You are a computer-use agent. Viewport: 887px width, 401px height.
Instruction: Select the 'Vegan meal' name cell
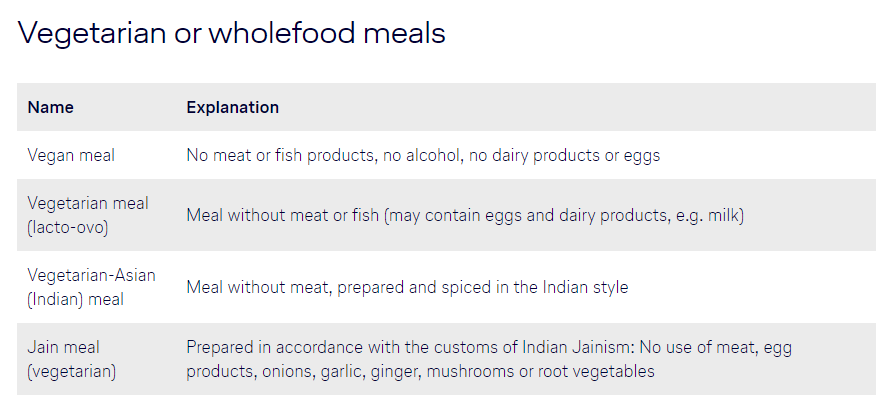pyautogui.click(x=70, y=155)
